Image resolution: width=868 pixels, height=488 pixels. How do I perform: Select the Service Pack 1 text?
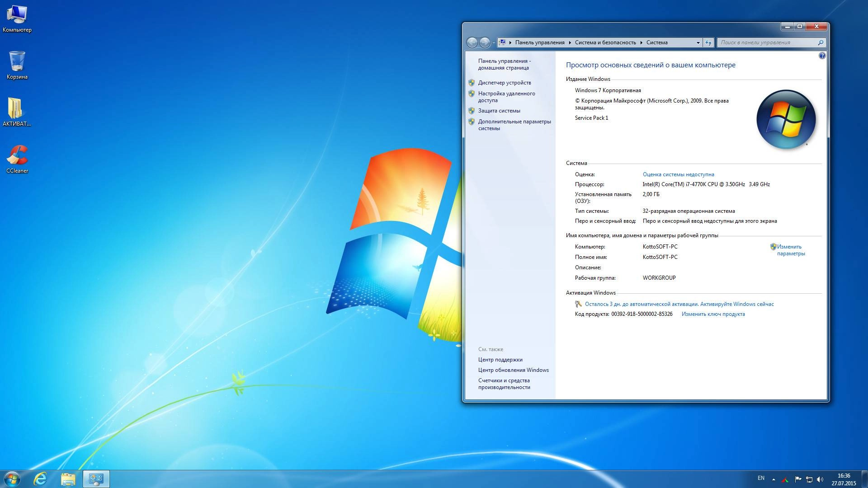click(x=591, y=118)
